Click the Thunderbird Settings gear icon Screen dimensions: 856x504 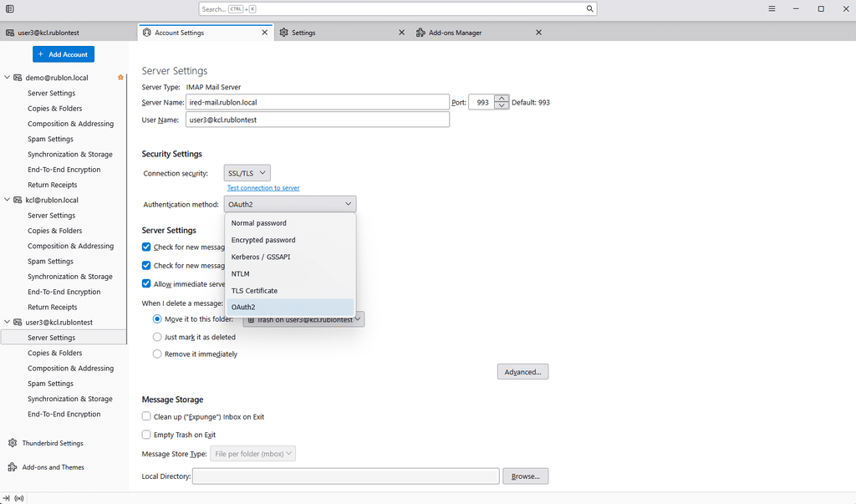click(13, 443)
